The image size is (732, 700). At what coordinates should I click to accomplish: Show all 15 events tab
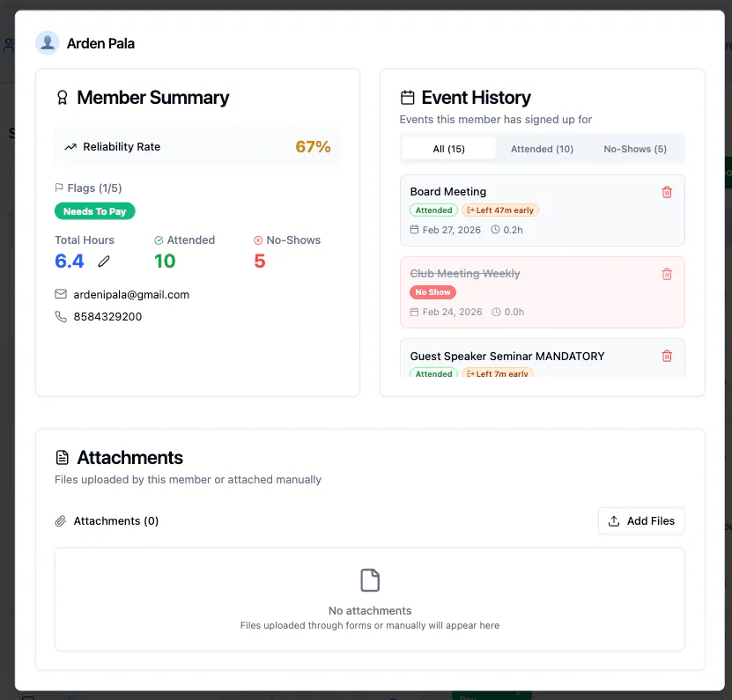point(448,149)
